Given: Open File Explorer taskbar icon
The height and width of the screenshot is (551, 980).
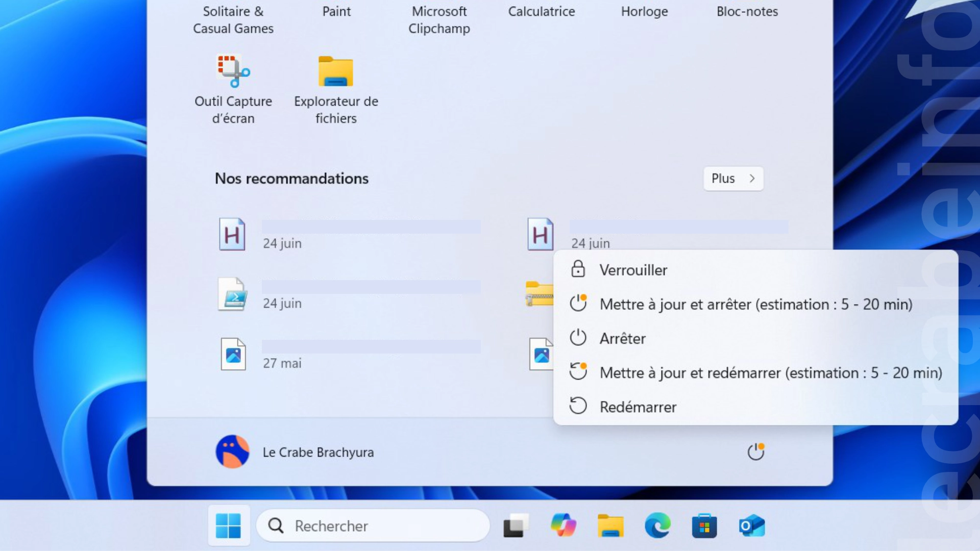Looking at the screenshot, I should click(610, 525).
